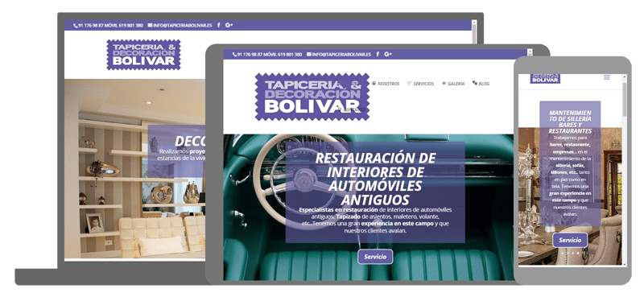The height and width of the screenshot is (297, 644).
Task: Click phone handset icon in tablet top bar
Action: [234, 55]
